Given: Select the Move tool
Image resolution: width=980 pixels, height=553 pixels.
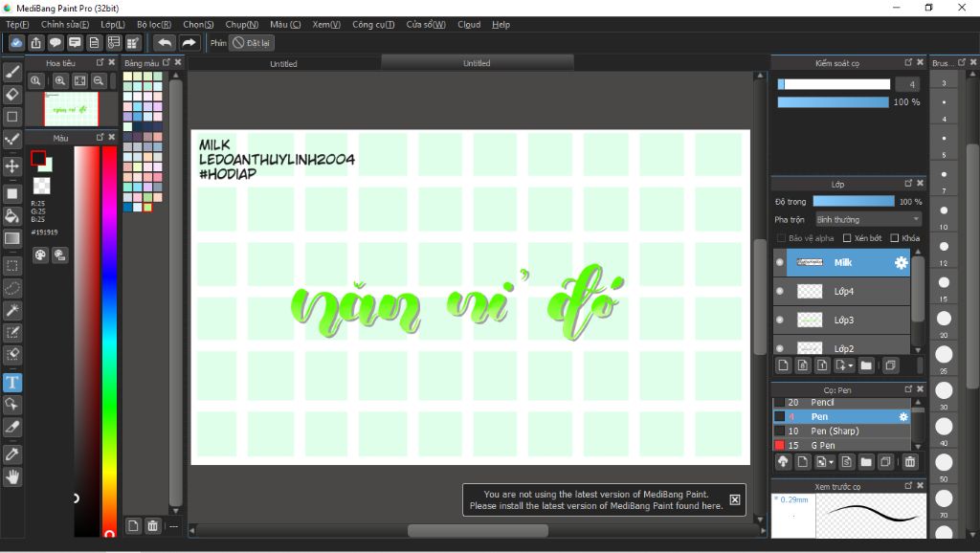Looking at the screenshot, I should [x=11, y=166].
